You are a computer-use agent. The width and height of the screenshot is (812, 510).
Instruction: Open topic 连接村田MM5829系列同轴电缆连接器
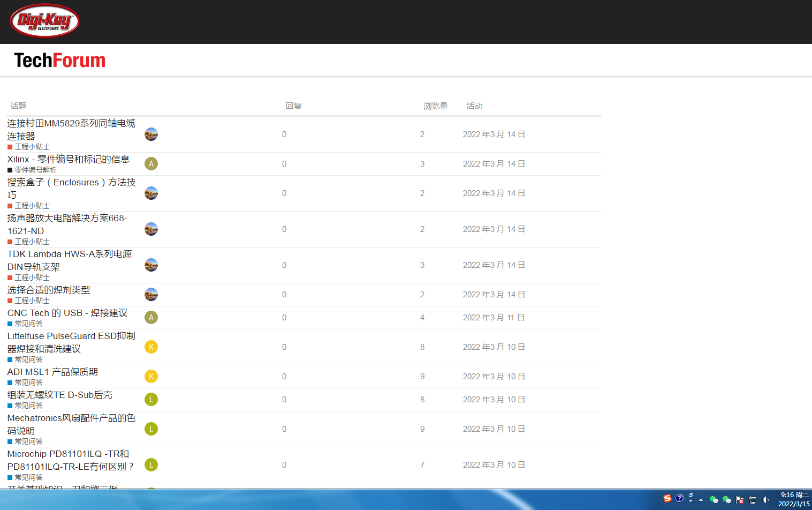pos(71,130)
